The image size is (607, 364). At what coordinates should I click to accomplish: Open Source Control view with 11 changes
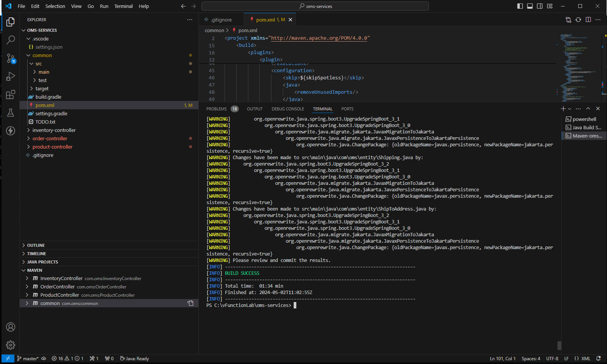point(11,58)
